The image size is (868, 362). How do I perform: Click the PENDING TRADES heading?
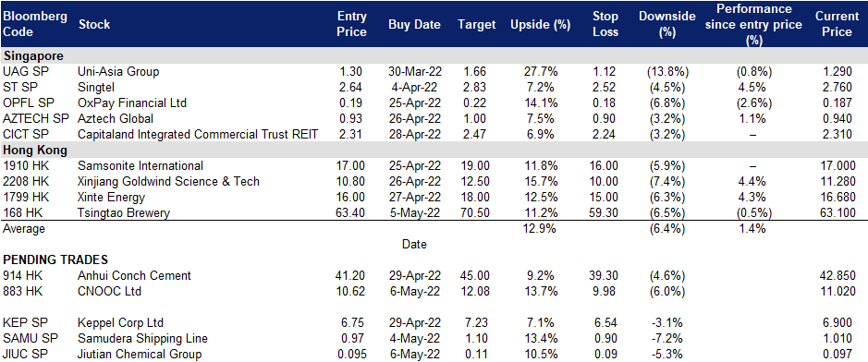[55, 259]
